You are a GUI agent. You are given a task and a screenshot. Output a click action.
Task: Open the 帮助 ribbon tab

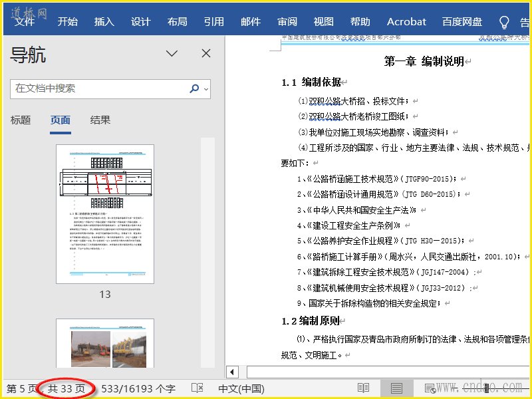click(x=360, y=22)
